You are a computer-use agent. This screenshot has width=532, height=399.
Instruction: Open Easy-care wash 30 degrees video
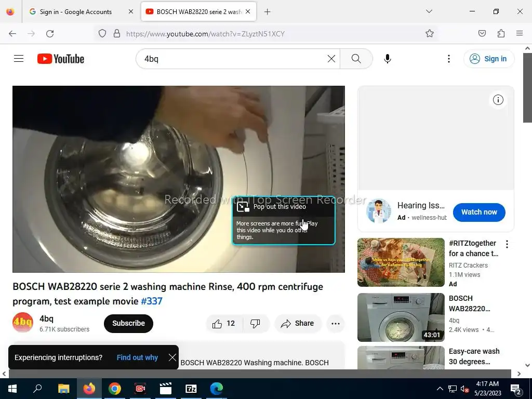click(474, 356)
